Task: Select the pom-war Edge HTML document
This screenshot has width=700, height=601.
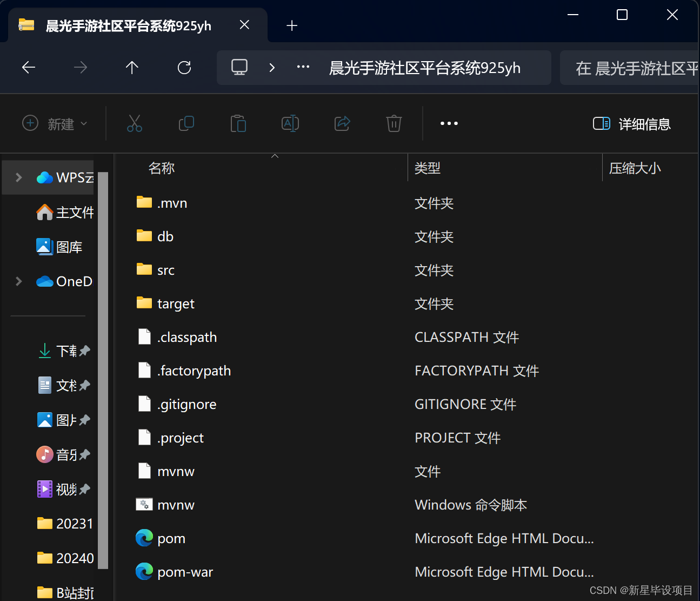Action: [x=174, y=572]
